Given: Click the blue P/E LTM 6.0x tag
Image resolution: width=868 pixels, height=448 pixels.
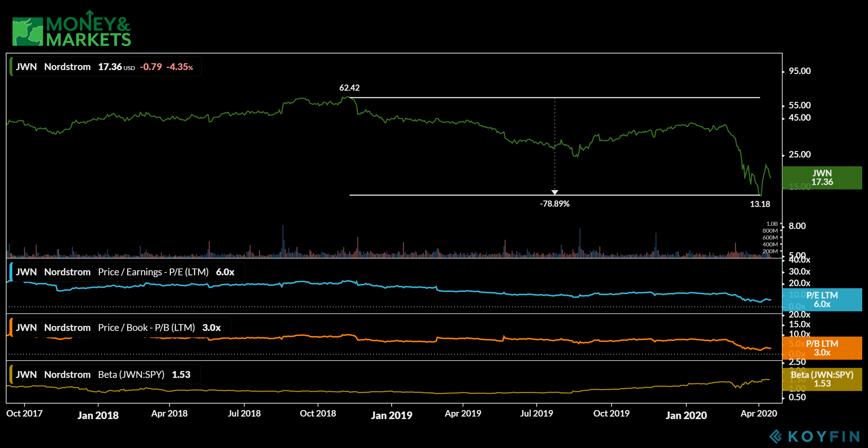Looking at the screenshot, I should 822,300.
